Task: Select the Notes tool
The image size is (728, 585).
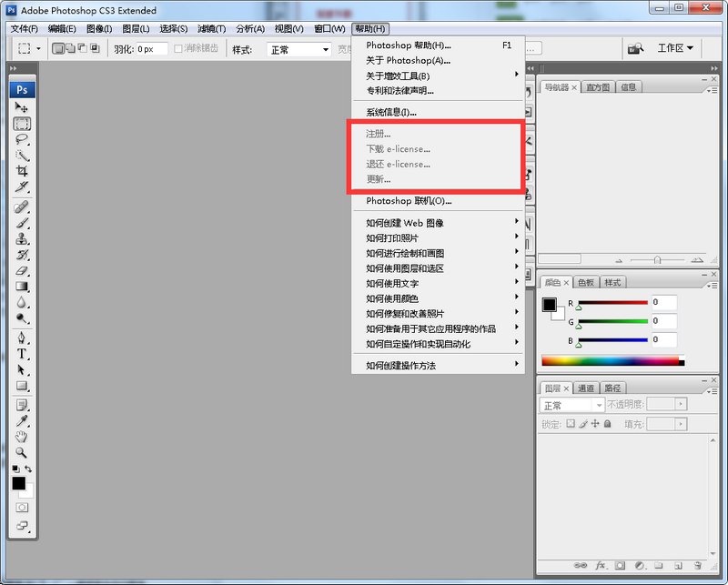Action: [x=21, y=406]
